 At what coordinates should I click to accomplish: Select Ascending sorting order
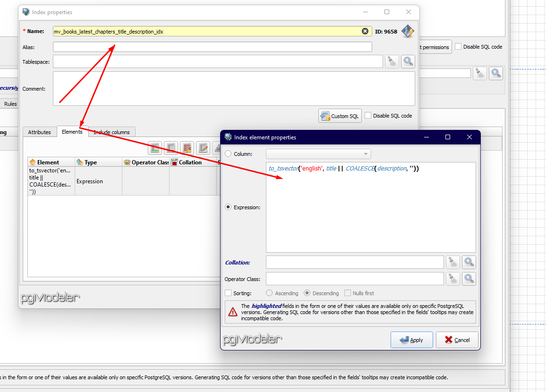pyautogui.click(x=269, y=293)
